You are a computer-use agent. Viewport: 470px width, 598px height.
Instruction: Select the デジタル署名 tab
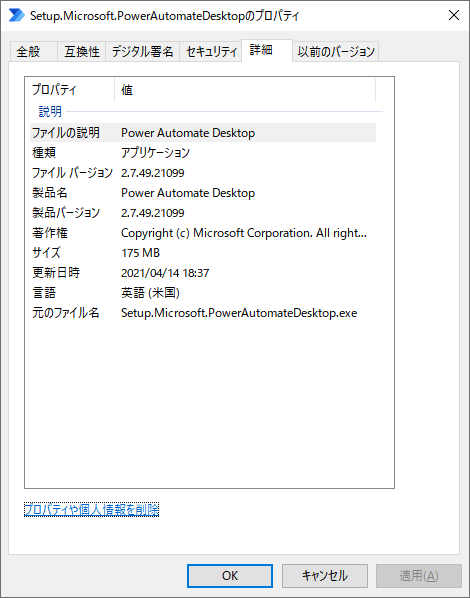coord(142,51)
